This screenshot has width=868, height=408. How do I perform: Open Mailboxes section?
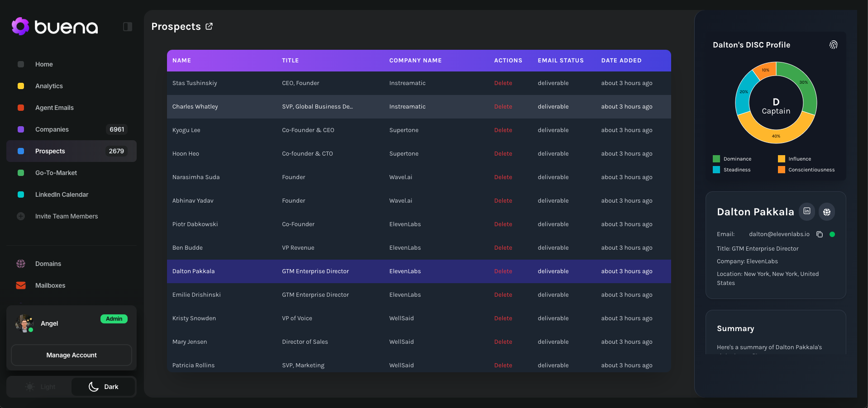[x=72, y=285]
